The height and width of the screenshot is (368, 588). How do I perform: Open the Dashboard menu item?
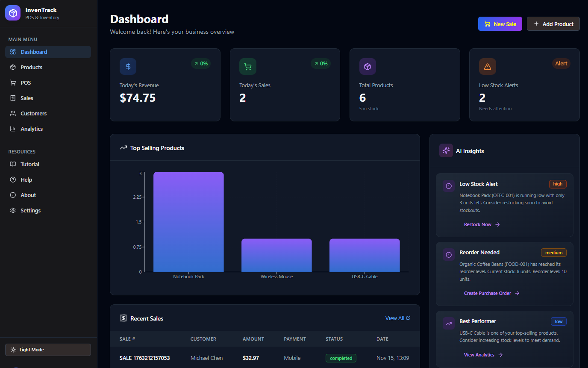tap(48, 52)
